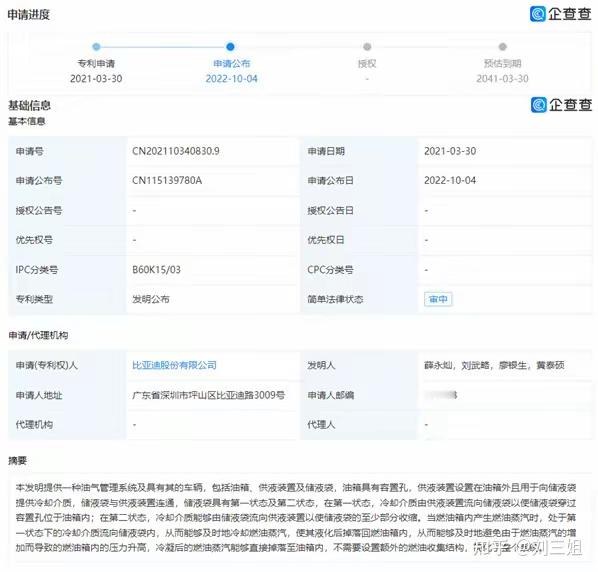This screenshot has width=598, height=572.
Task: Click the 申请进度 heading
Action: (29, 14)
